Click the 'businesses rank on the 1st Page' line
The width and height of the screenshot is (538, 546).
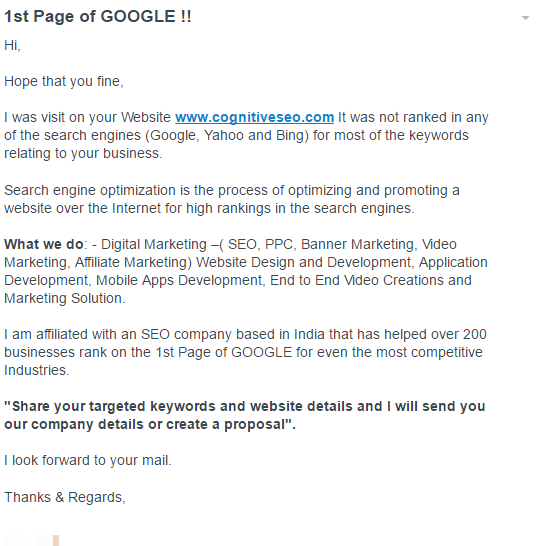243,352
